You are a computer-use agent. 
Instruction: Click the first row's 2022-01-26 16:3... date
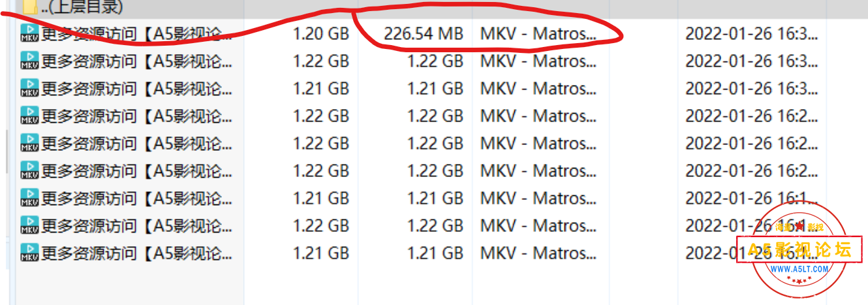point(751,34)
